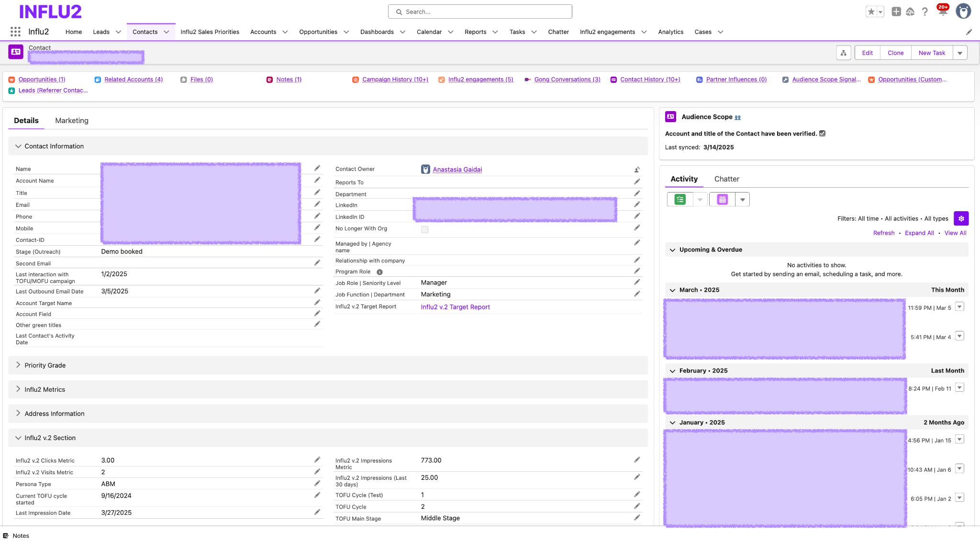Open the Opportunities tab dropdown chevron

click(x=346, y=32)
